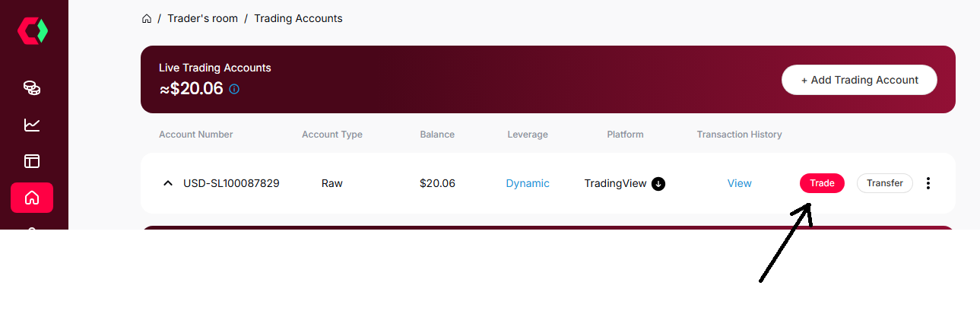The width and height of the screenshot is (980, 317).
Task: Click the highlighted home sidebar icon
Action: (32, 198)
